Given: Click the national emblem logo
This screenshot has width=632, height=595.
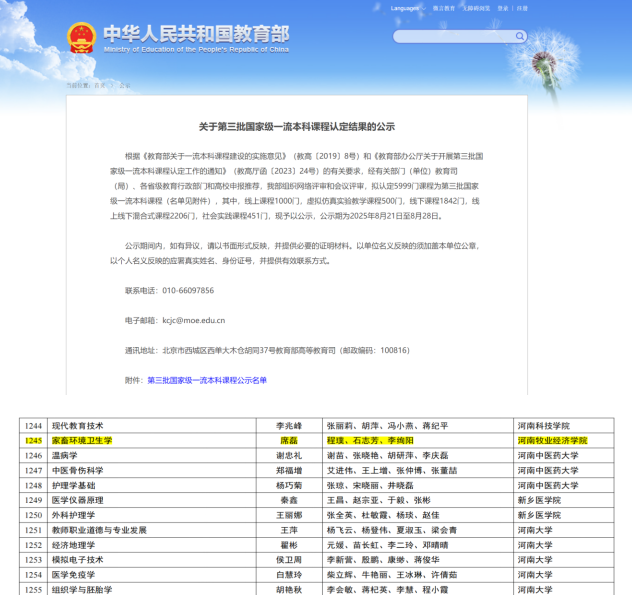Looking at the screenshot, I should pos(82,38).
